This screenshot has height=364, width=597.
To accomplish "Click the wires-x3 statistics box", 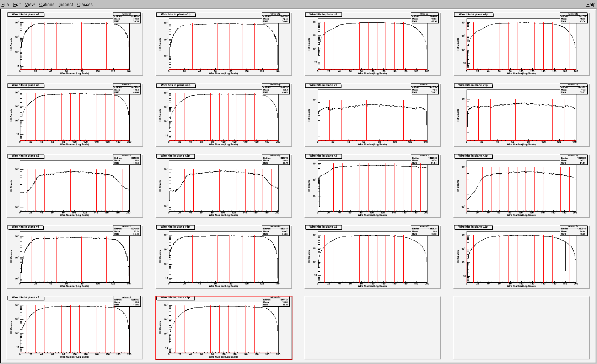I will [x=424, y=159].
